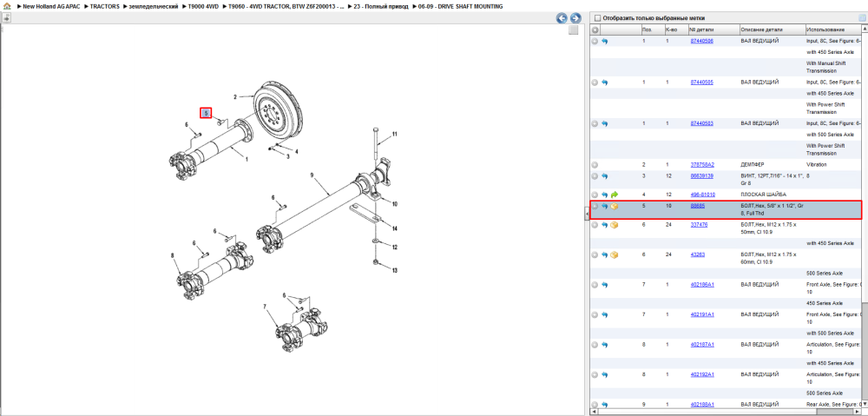
Task: Open part number link 88685
Action: (697, 206)
